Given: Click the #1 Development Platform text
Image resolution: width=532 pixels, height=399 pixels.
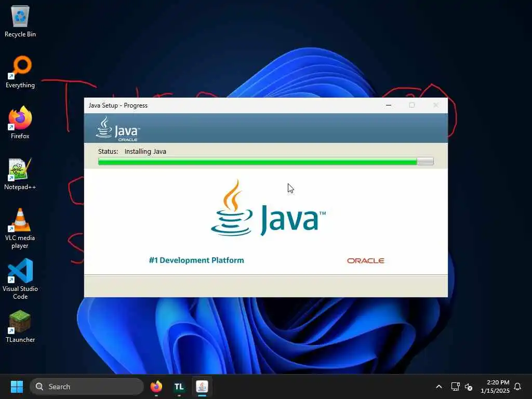Looking at the screenshot, I should click(x=196, y=260).
